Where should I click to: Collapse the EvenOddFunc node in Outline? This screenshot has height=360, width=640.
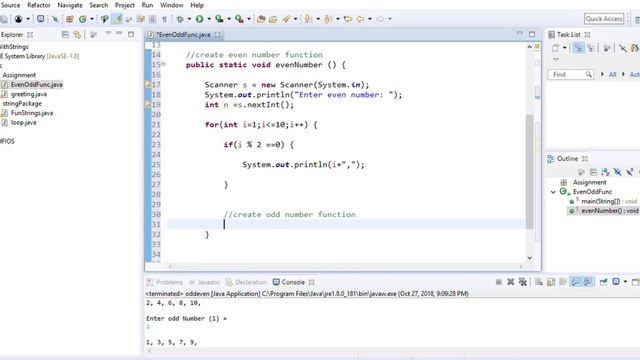[x=553, y=192]
